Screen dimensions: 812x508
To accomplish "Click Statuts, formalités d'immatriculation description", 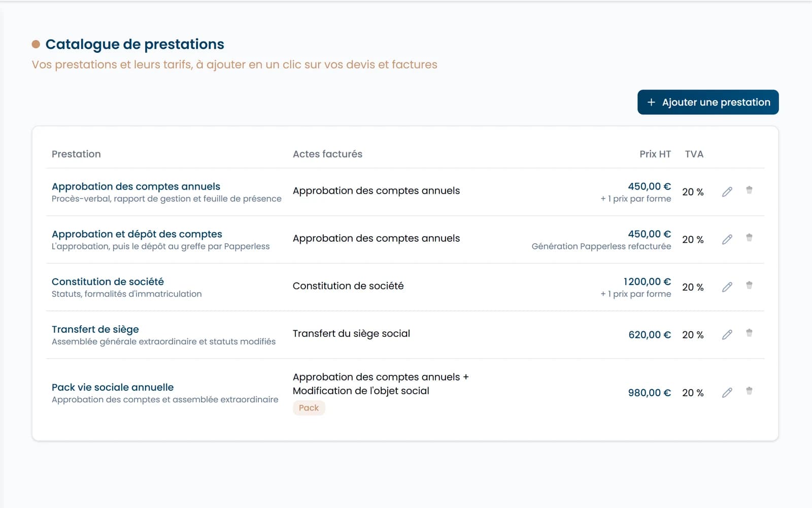I will [127, 294].
